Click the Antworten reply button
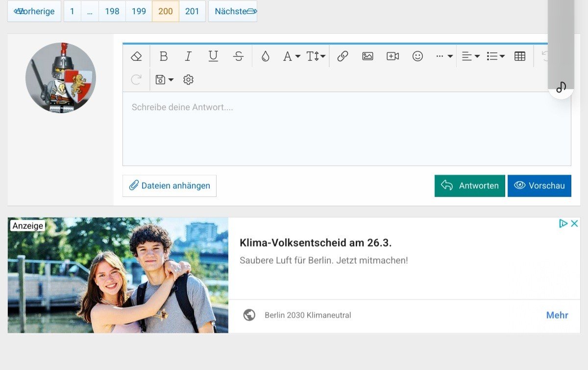This screenshot has width=588, height=370. click(469, 186)
